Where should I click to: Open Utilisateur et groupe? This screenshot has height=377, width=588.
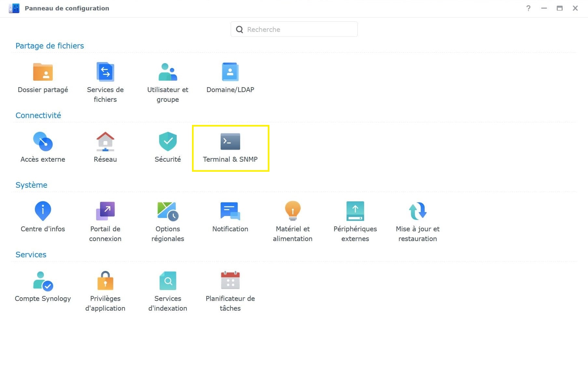tap(168, 72)
